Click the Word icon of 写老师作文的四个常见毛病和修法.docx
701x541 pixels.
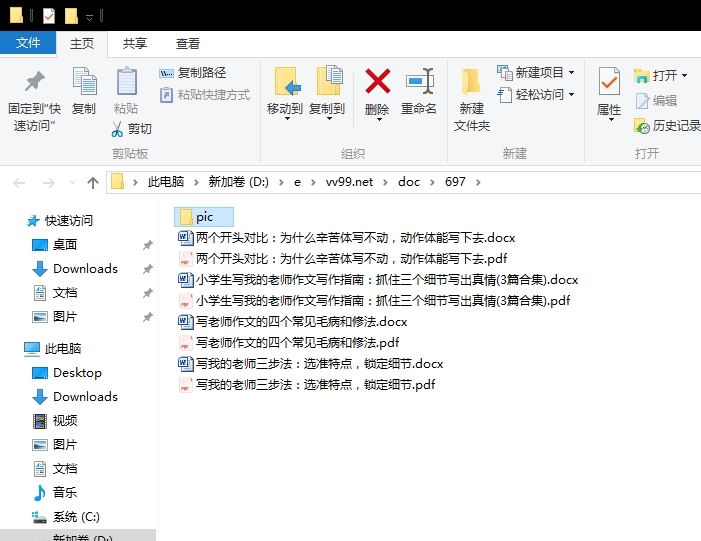(186, 321)
